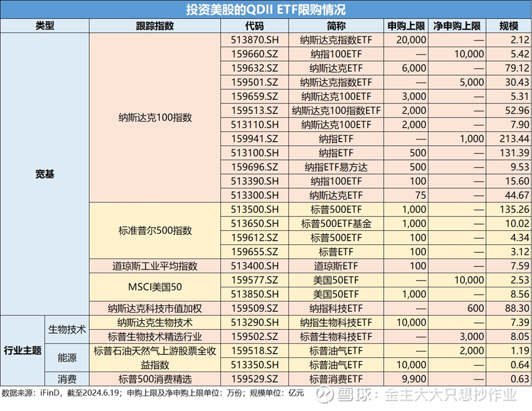Select the fund name 纳斯达克100指数ETF
The width and height of the screenshot is (532, 411).
336,111
